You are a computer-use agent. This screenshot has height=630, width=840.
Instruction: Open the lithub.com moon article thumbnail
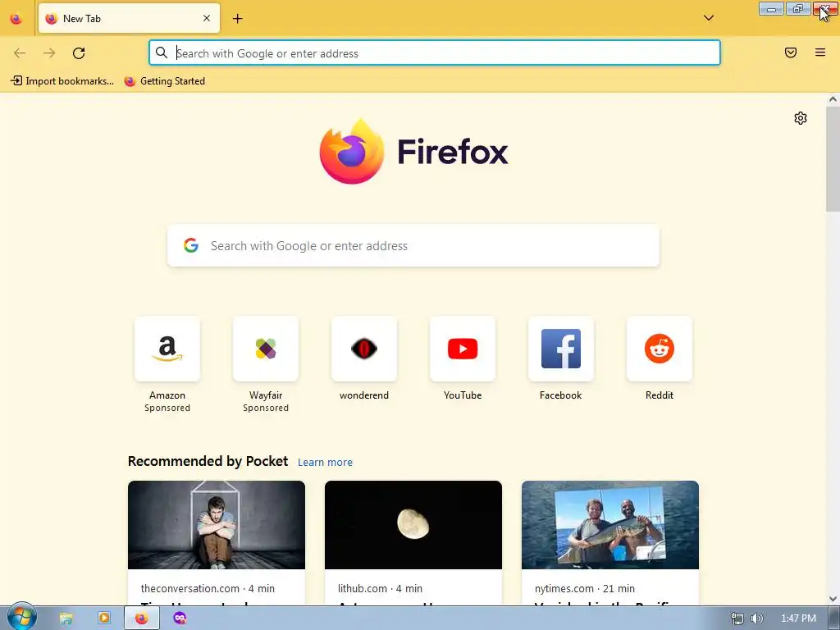click(413, 525)
